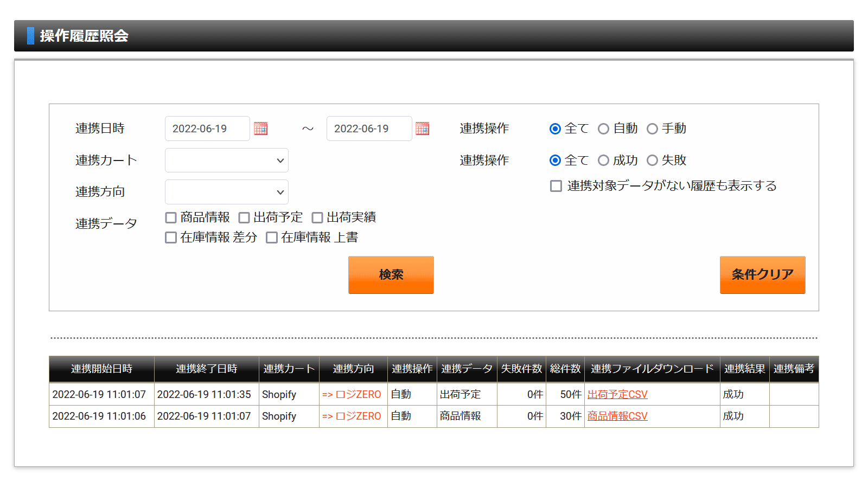
Task: Check the 商品情報 checkbox
Action: 171,217
